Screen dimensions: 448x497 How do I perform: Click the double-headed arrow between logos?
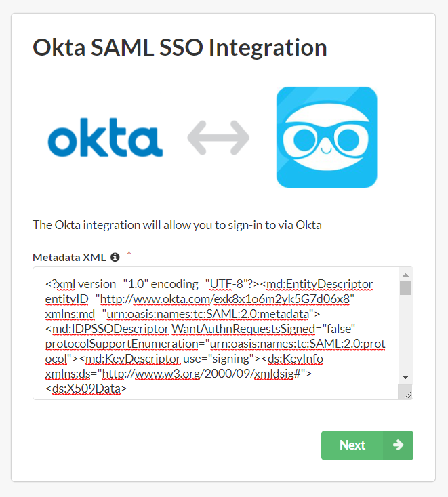coord(218,137)
